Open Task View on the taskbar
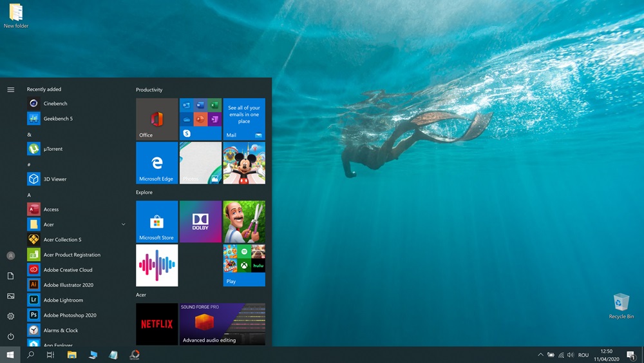Screen dimensions: 644x363 click(x=50, y=355)
